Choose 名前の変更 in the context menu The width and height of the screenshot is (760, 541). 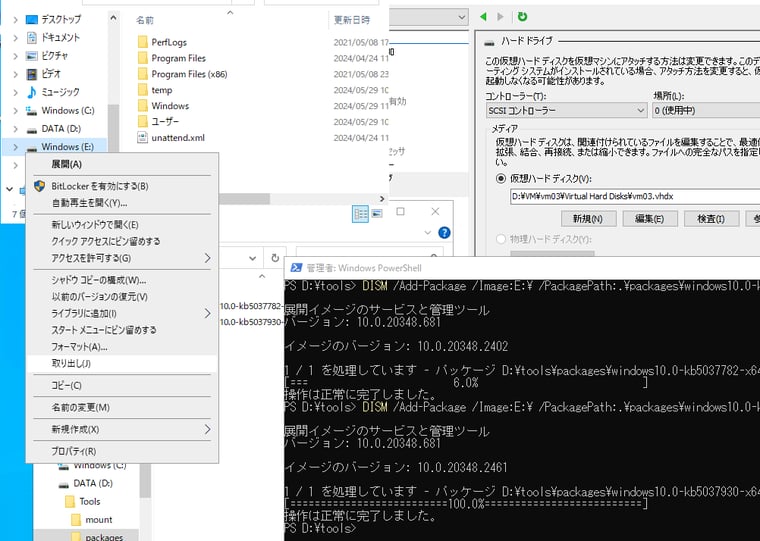click(x=122, y=407)
